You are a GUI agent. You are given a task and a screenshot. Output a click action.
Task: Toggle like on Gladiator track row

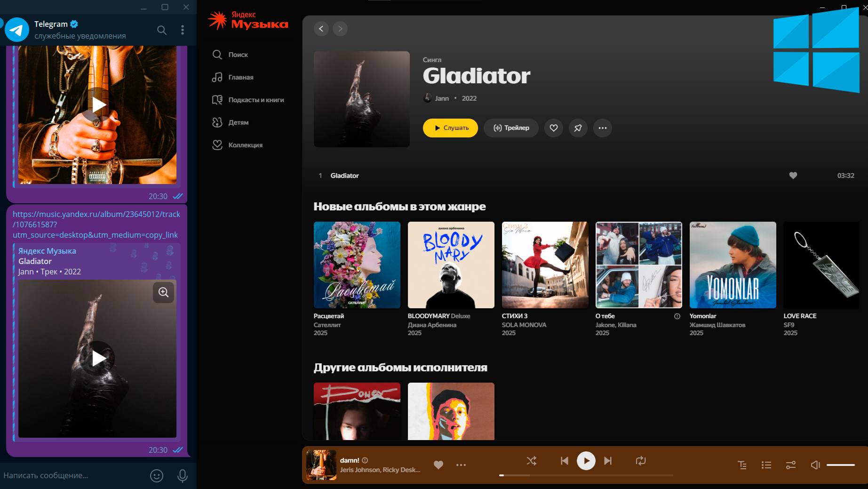point(793,176)
